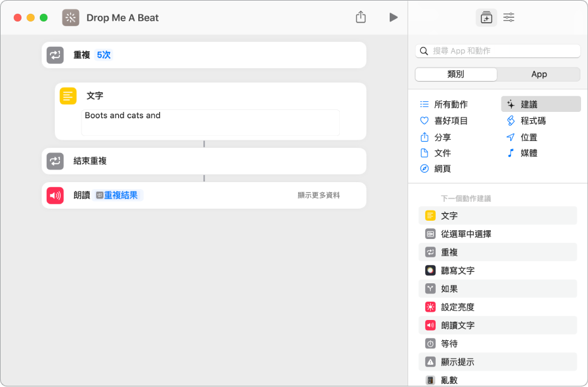The height and width of the screenshot is (387, 588).
Task: Select the 建議 category
Action: tap(541, 104)
